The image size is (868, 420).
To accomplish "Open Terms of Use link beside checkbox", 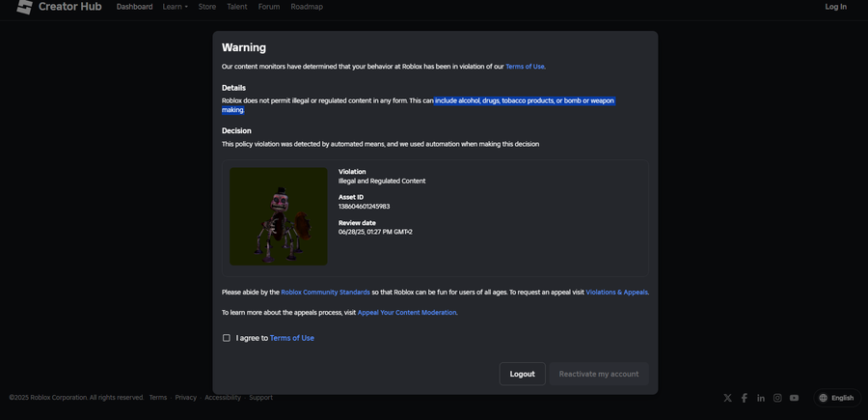I will coord(291,338).
